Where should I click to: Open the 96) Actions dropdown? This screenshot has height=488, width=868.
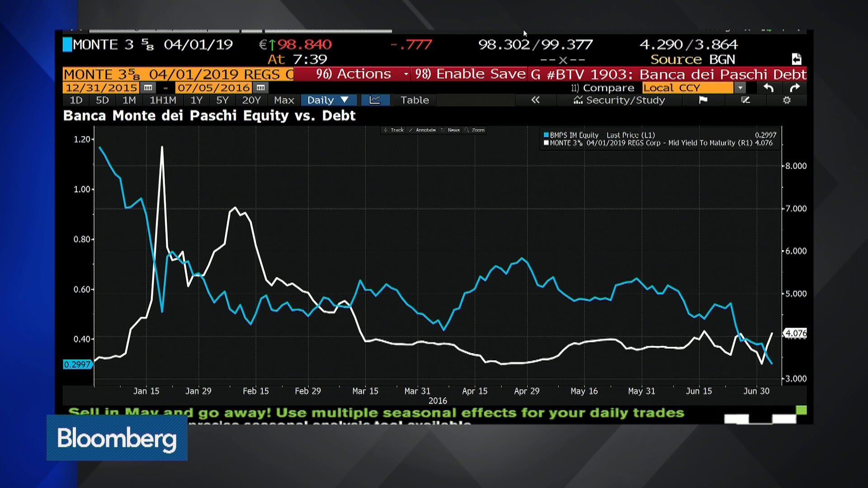point(352,74)
